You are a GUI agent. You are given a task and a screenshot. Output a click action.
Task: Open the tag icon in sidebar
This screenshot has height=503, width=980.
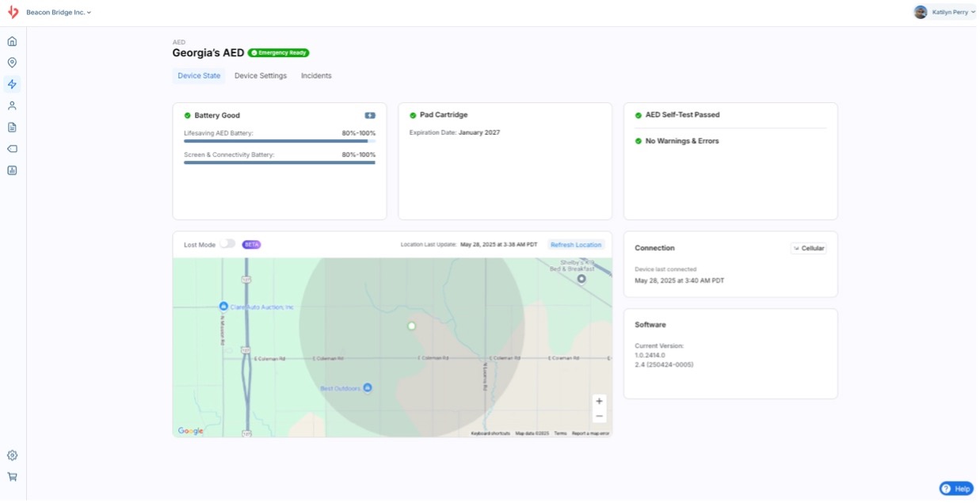(x=12, y=148)
